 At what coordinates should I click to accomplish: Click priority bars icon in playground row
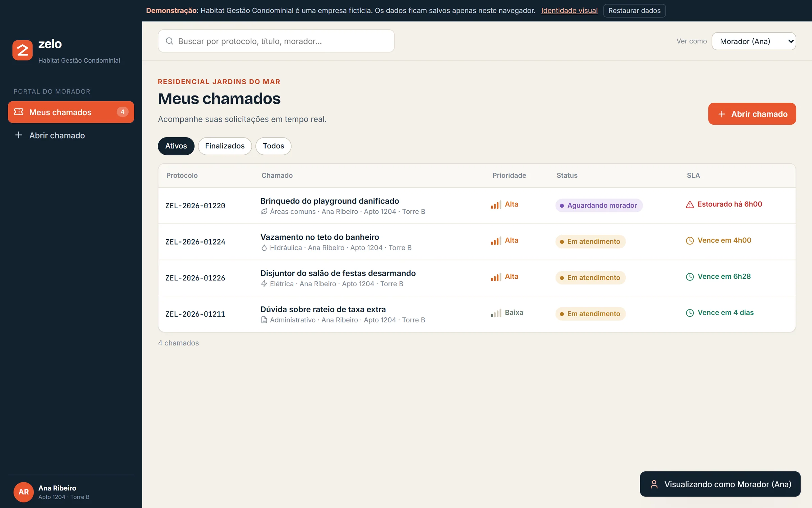496,205
